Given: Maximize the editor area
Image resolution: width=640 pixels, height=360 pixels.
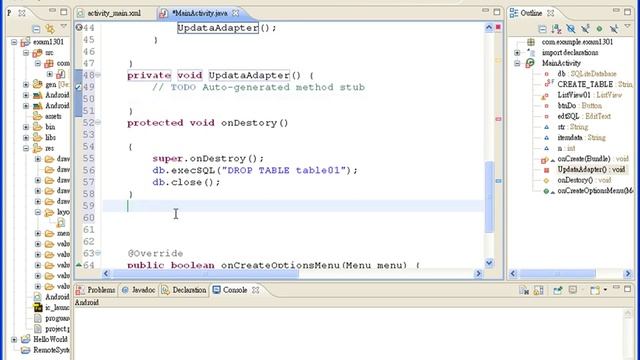Looking at the screenshot, I should 497,12.
